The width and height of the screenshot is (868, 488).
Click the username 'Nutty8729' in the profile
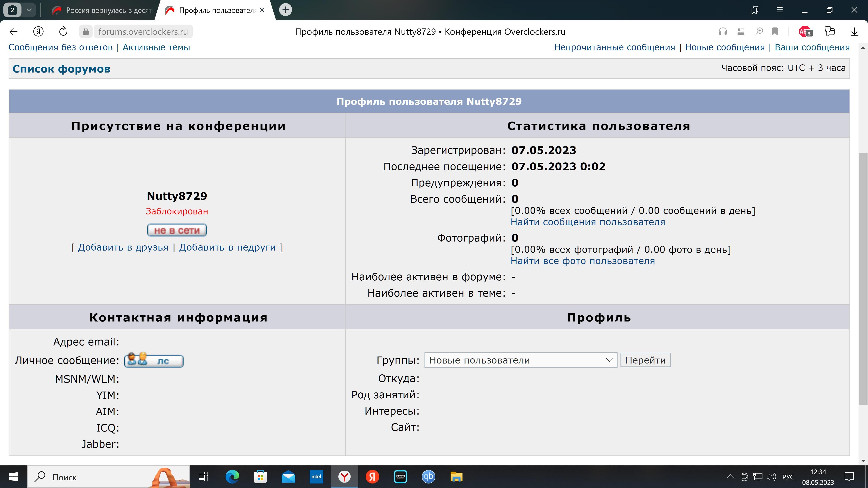[177, 196]
